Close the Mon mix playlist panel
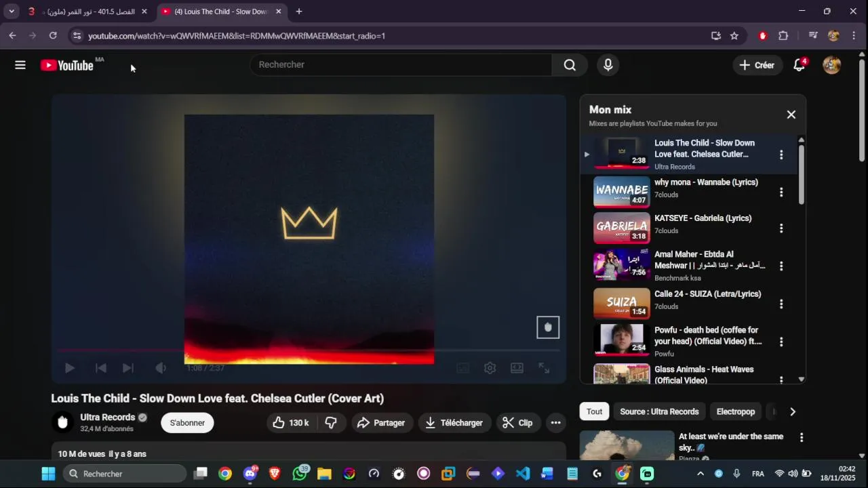Image resolution: width=868 pixels, height=488 pixels. pos(791,115)
